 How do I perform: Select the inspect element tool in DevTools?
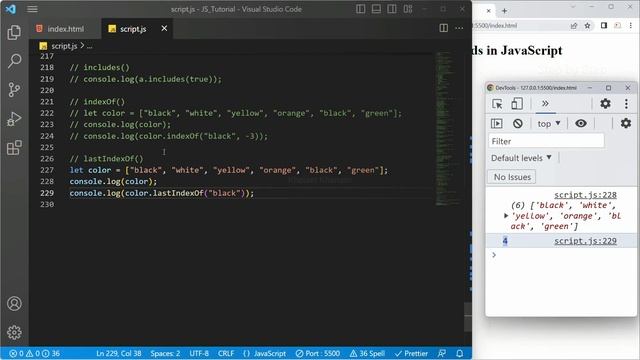click(497, 104)
